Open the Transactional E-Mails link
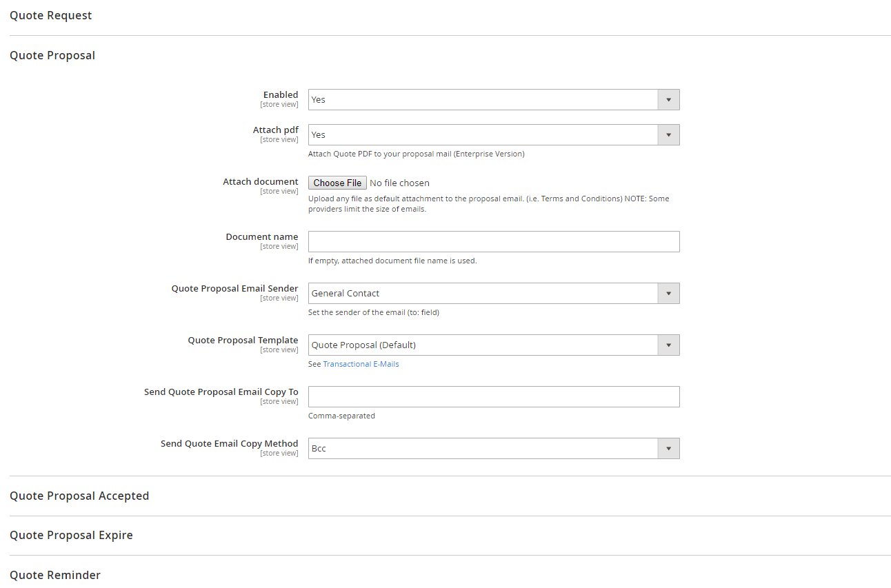This screenshot has height=588, width=891. click(x=361, y=364)
